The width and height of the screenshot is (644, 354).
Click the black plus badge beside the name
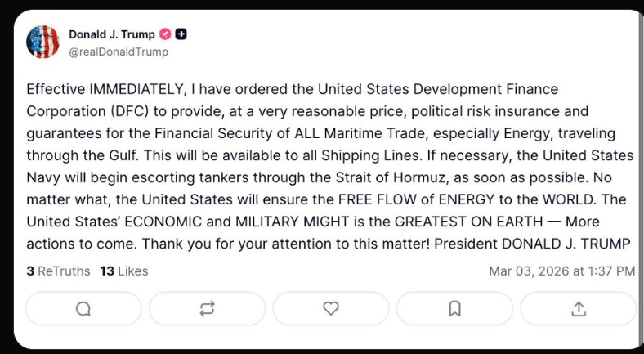(181, 34)
